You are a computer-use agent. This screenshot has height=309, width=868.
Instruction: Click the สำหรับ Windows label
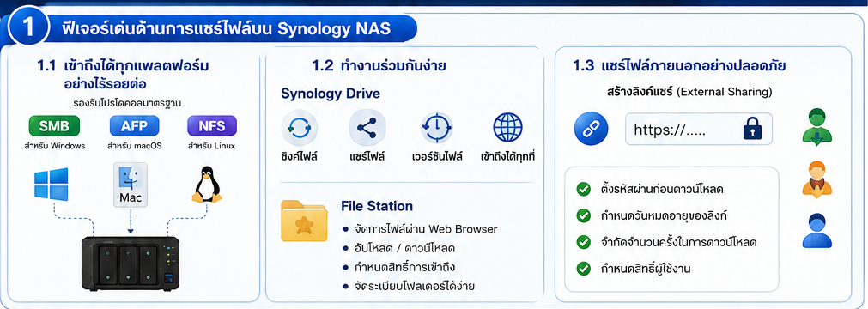pyautogui.click(x=54, y=146)
